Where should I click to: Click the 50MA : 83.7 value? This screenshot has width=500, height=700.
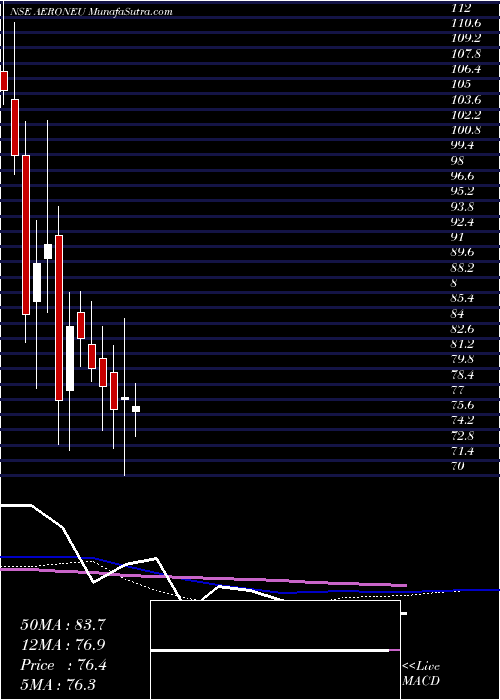62,625
